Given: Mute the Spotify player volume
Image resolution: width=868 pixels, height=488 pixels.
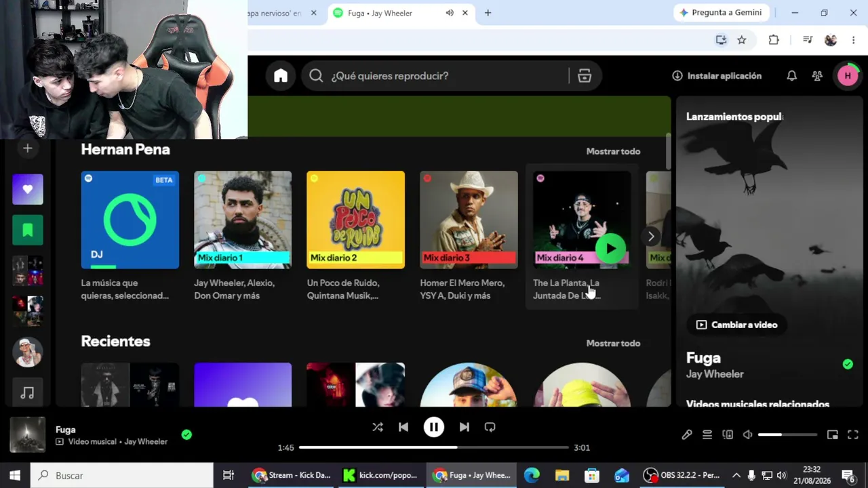Looking at the screenshot, I should (x=747, y=434).
